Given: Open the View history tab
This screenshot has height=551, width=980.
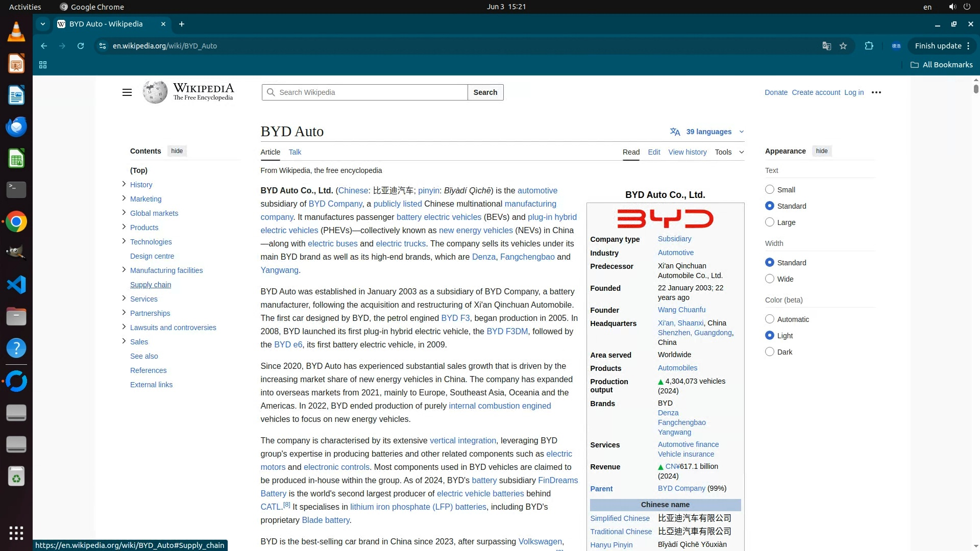Looking at the screenshot, I should [x=687, y=152].
